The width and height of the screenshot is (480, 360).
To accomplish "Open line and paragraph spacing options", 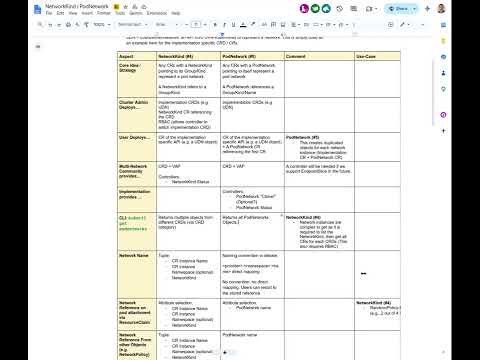I will pos(306,24).
